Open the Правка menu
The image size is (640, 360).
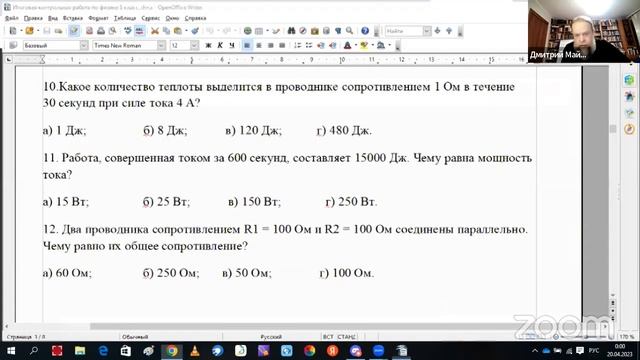pos(33,18)
